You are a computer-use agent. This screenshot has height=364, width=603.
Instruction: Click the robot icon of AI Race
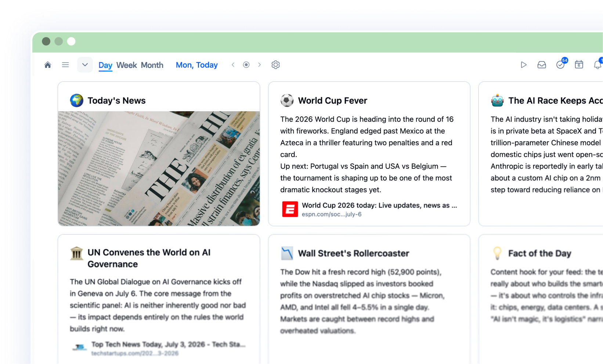[x=497, y=100]
